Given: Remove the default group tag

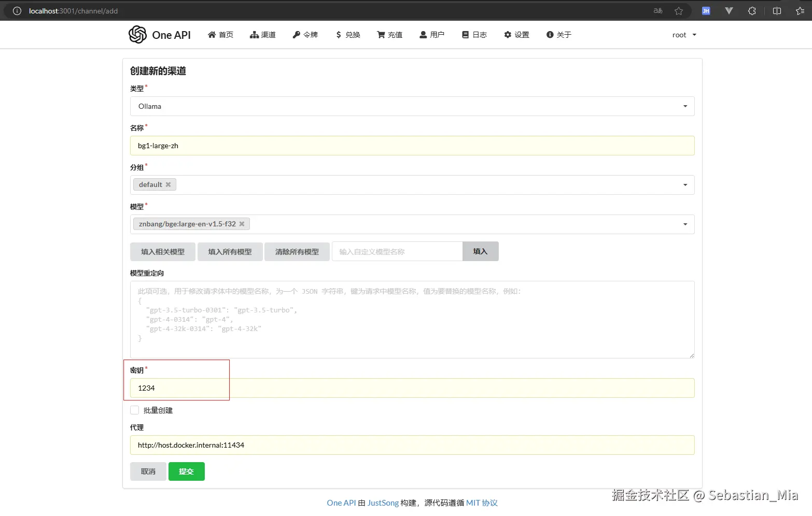Looking at the screenshot, I should [x=168, y=184].
